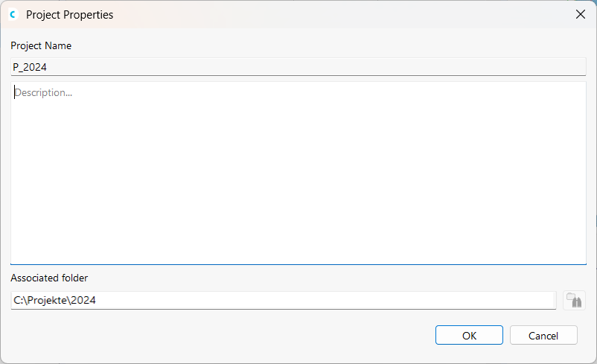Click empty title bar area beside the title
Screen dimensions: 597x364
click(335, 14)
